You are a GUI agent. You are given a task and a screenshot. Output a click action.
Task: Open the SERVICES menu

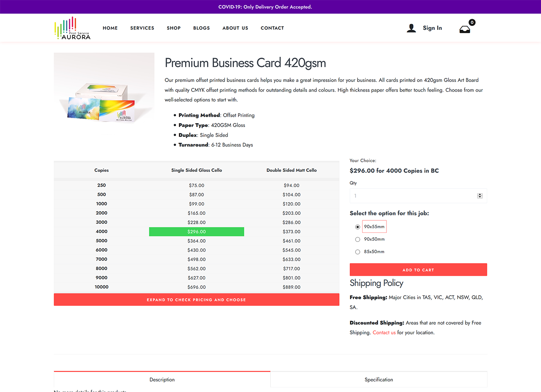142,28
